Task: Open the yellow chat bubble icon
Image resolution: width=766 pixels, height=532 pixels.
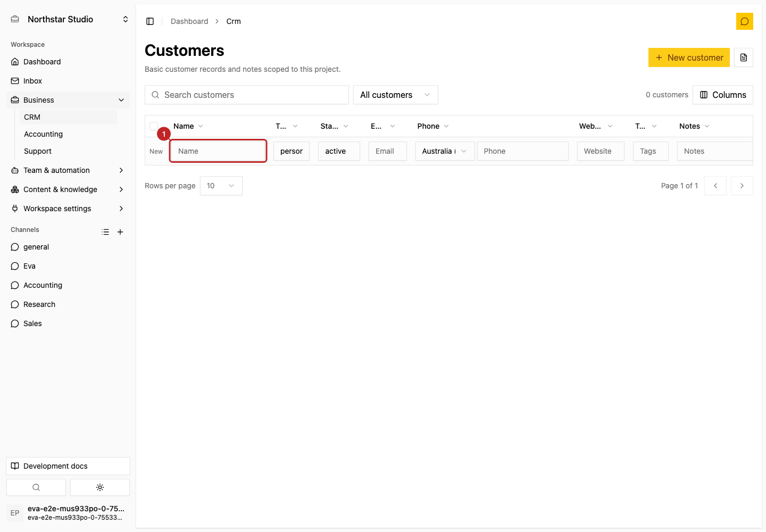Action: [745, 21]
